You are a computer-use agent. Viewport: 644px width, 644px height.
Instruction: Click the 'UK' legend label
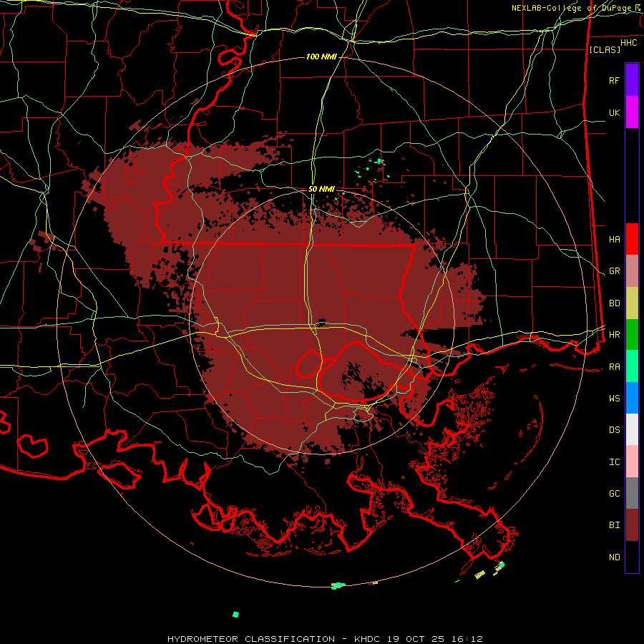tap(614, 113)
